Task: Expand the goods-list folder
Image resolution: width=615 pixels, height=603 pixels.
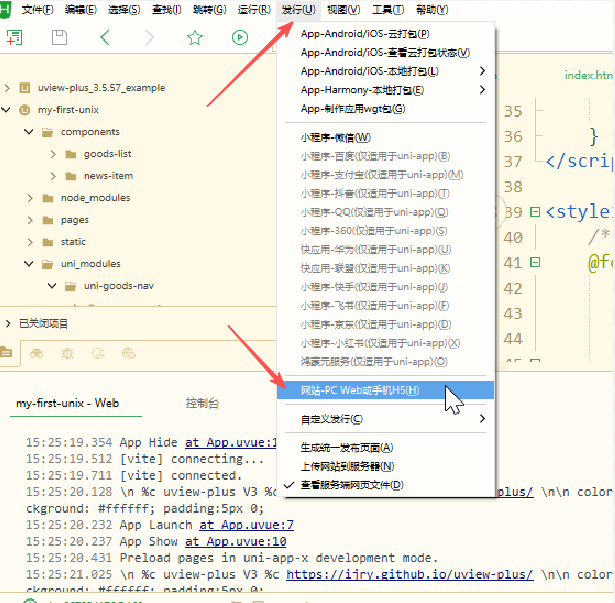Action: 53,154
